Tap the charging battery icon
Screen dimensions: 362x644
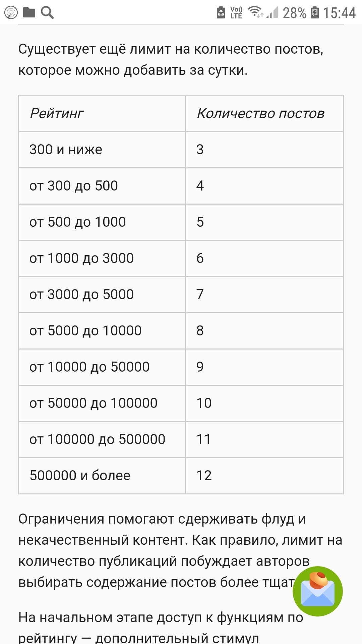point(315,13)
